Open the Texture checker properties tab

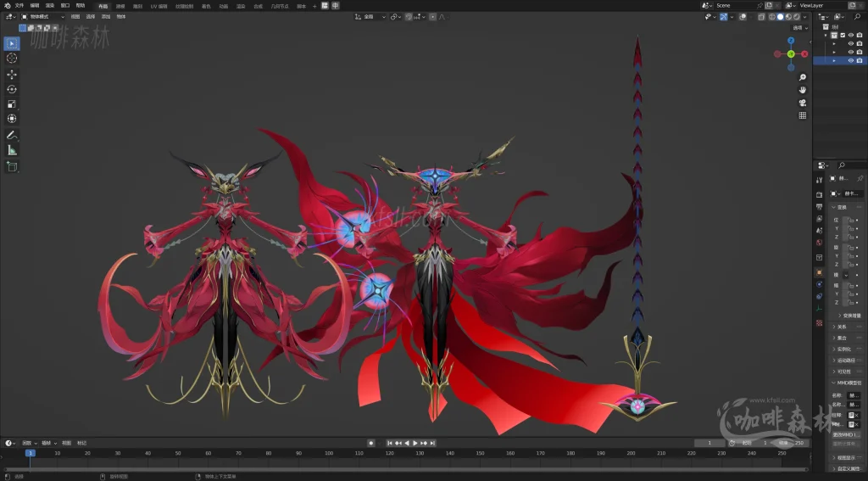[820, 322]
